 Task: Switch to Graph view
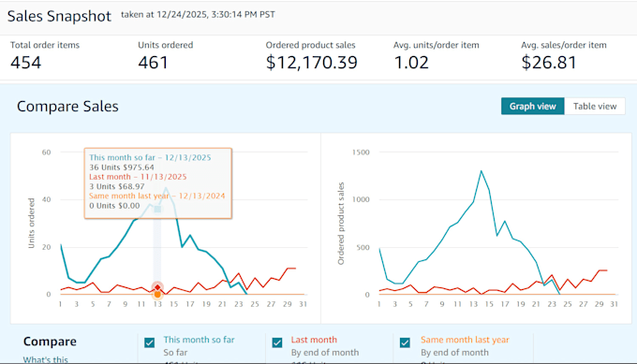coord(532,107)
